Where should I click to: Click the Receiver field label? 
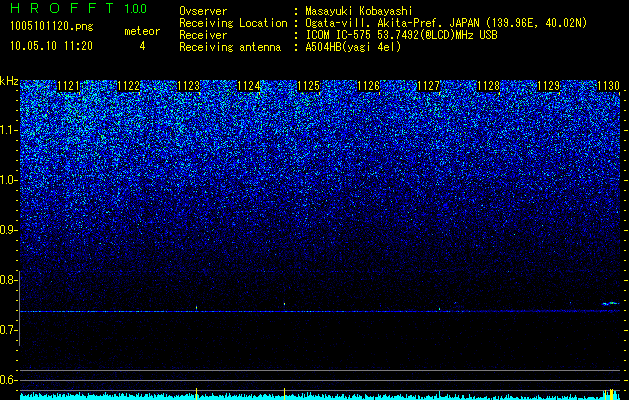[x=203, y=35]
